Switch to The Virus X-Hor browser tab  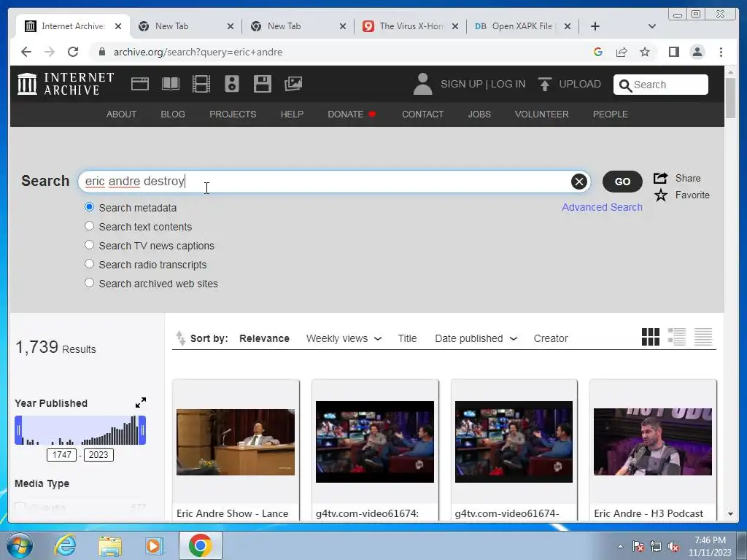pyautogui.click(x=410, y=26)
